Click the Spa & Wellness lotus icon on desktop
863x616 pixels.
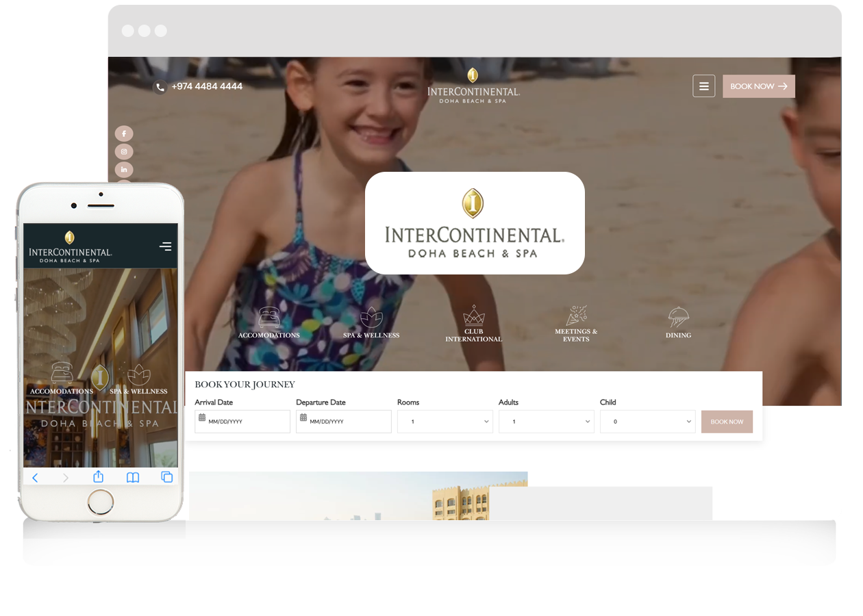371,318
